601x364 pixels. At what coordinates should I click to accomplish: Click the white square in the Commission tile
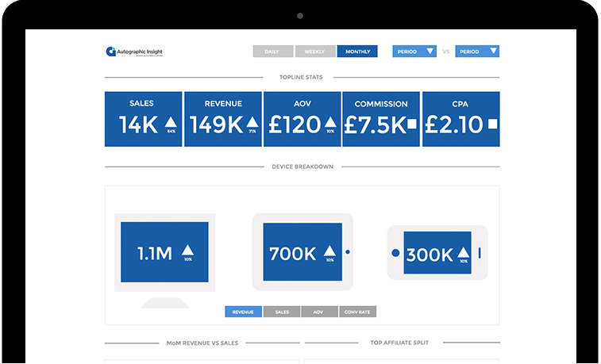411,124
